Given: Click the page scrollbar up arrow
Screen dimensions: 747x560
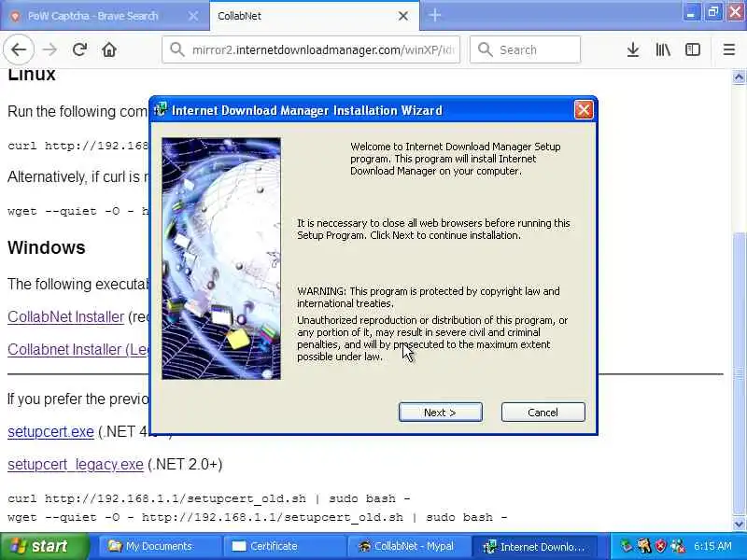Looking at the screenshot, I should coord(739,77).
